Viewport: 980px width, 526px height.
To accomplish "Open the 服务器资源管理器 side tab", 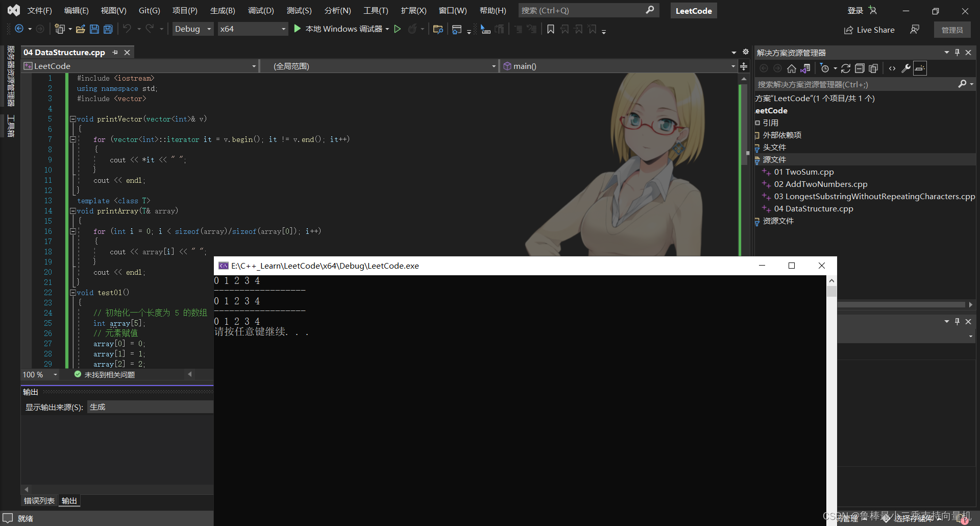I will pos(11,76).
